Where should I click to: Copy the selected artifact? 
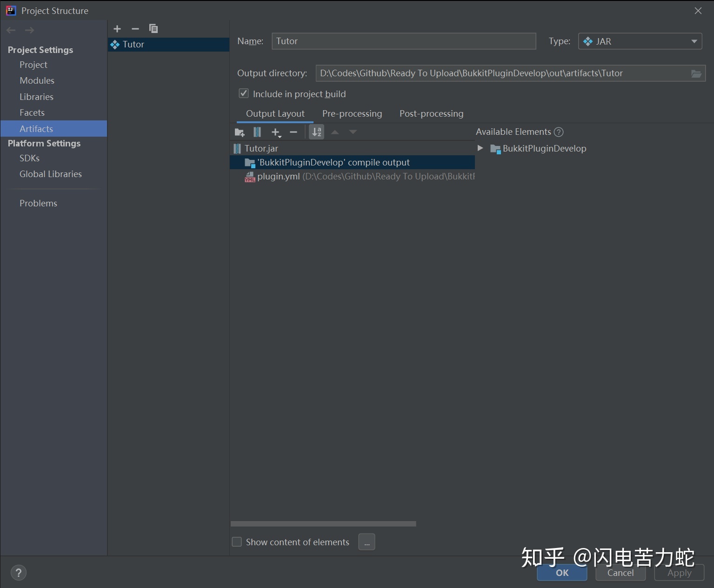(x=153, y=29)
